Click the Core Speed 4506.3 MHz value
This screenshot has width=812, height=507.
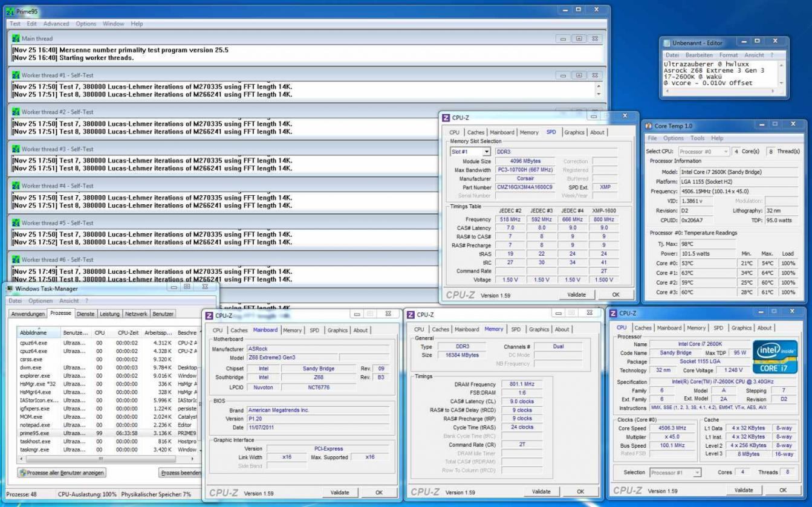(x=673, y=428)
